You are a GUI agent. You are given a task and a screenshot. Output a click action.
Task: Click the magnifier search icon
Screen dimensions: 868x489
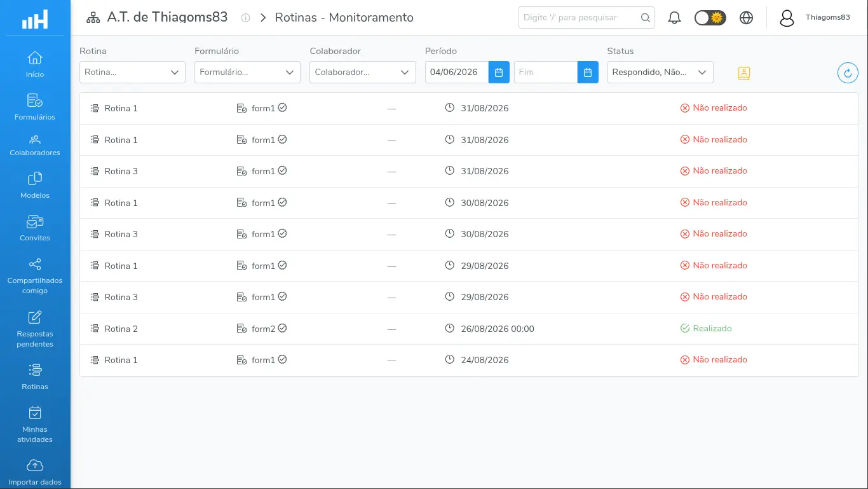point(646,18)
